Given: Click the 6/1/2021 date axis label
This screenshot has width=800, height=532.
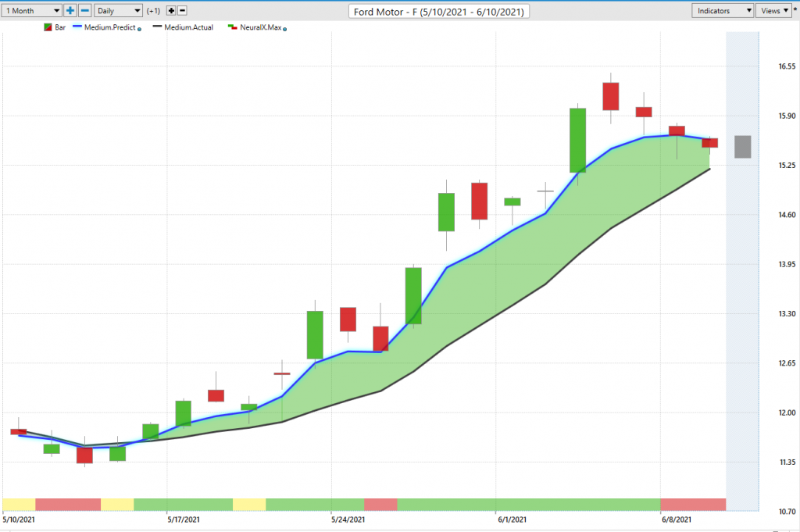Looking at the screenshot, I should pos(512,520).
